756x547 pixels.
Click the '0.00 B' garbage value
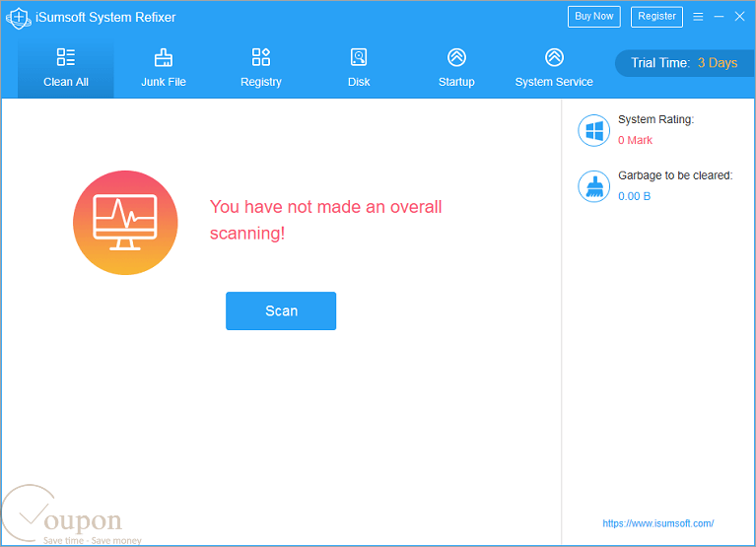click(634, 196)
